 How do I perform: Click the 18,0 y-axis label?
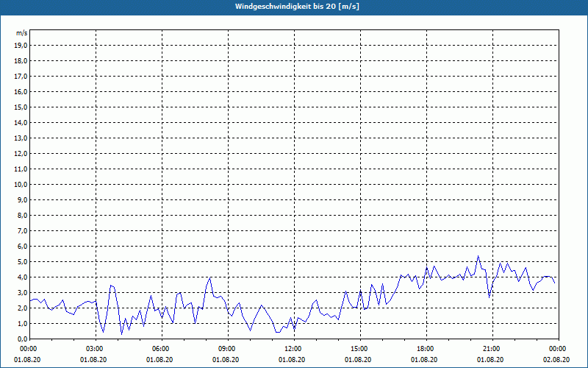[x=21, y=61]
